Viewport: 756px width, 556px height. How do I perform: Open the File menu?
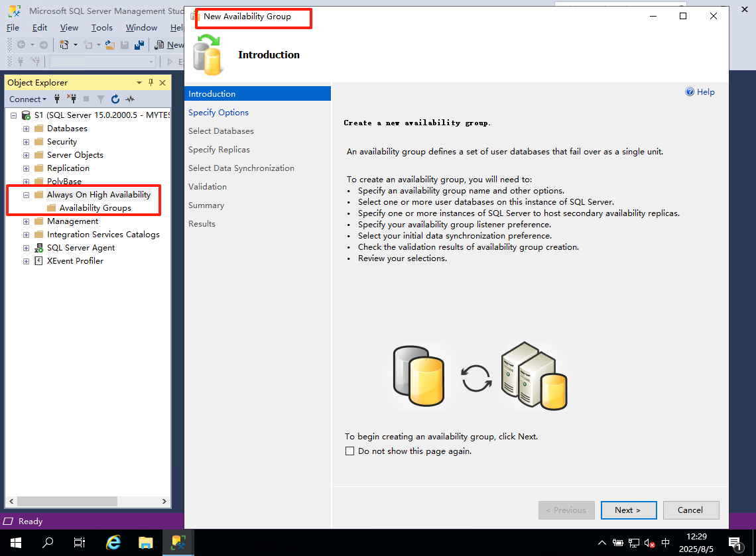tap(13, 27)
